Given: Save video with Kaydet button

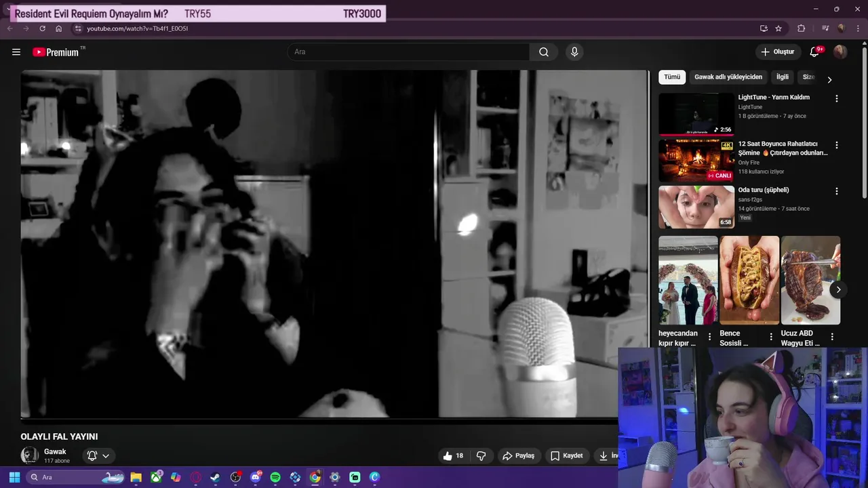Looking at the screenshot, I should (x=566, y=455).
